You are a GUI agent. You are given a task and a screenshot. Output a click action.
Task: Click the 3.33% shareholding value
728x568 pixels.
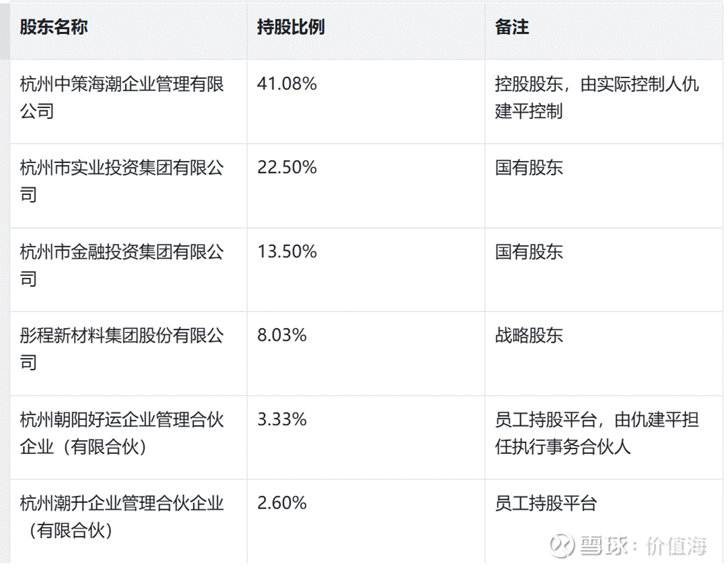(x=281, y=419)
